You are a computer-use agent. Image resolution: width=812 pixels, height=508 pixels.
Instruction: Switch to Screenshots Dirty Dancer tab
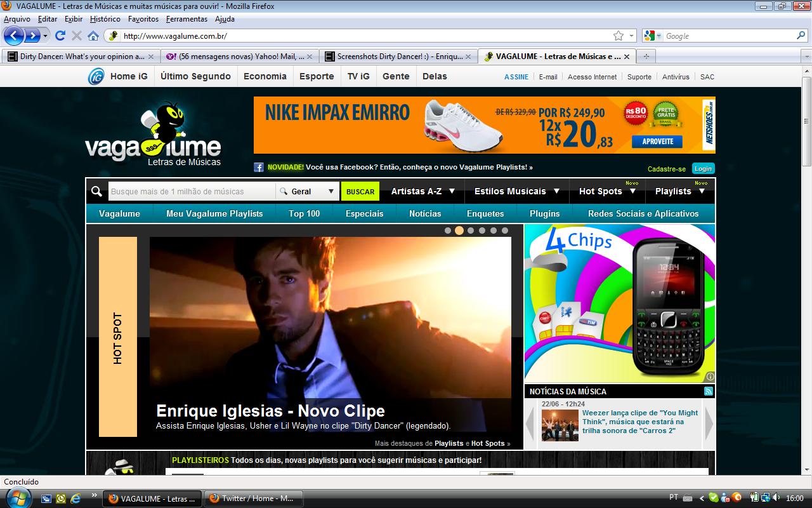(x=398, y=56)
